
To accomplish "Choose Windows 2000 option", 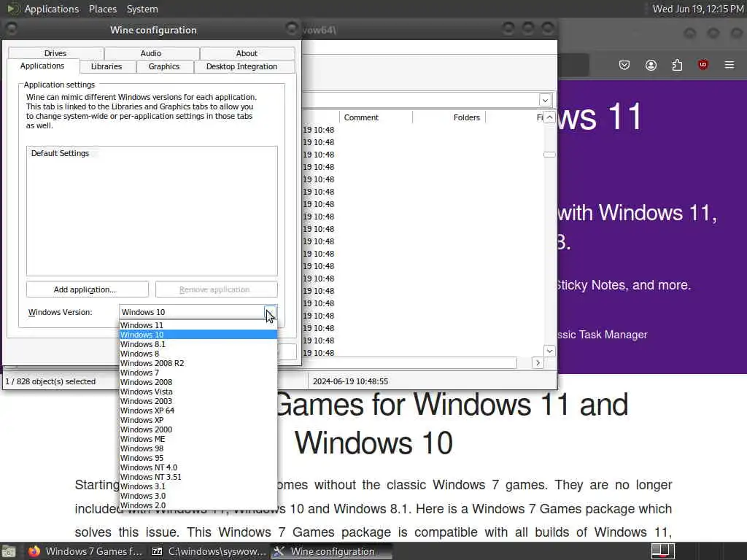I will (x=198, y=429).
